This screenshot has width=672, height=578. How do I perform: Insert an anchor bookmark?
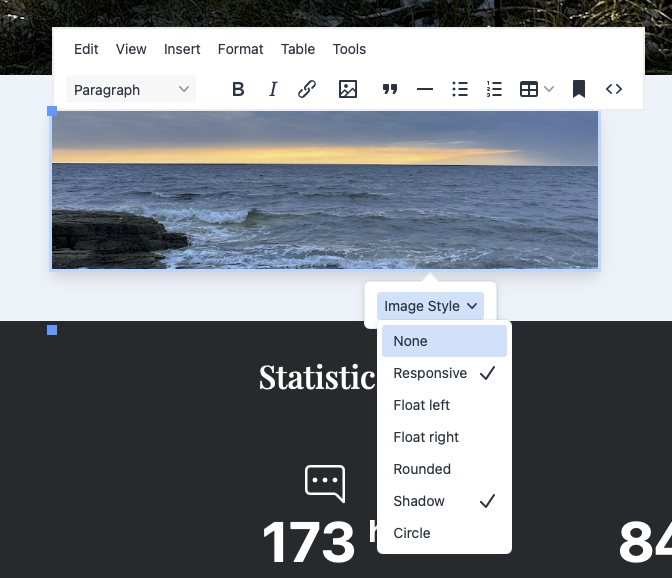(x=578, y=89)
